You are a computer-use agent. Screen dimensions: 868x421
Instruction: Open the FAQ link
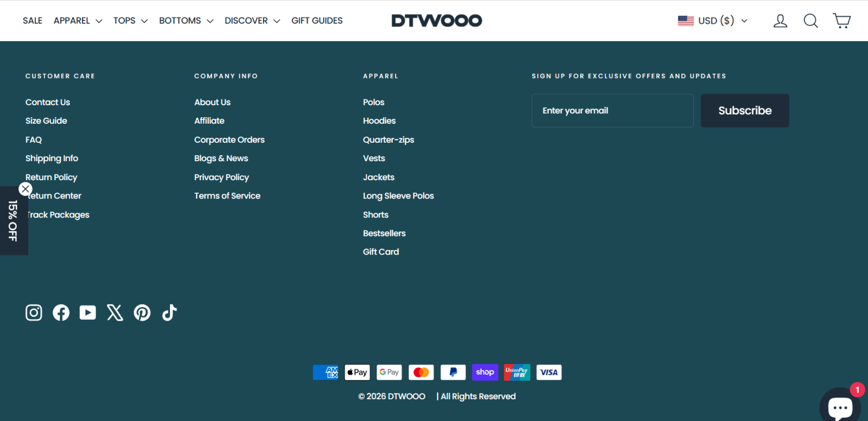pyautogui.click(x=34, y=139)
